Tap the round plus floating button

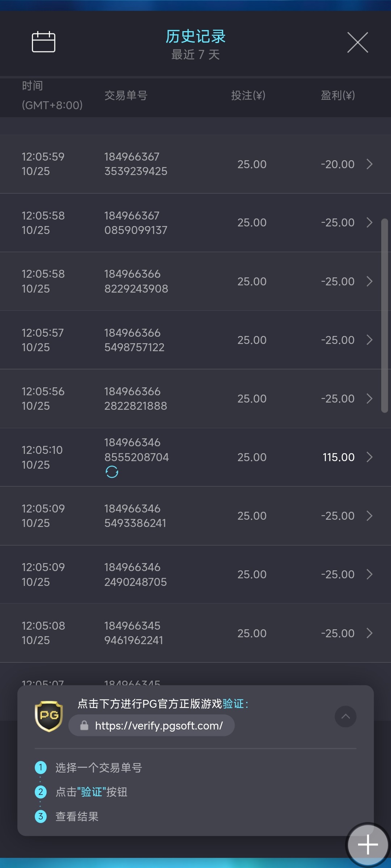[367, 845]
